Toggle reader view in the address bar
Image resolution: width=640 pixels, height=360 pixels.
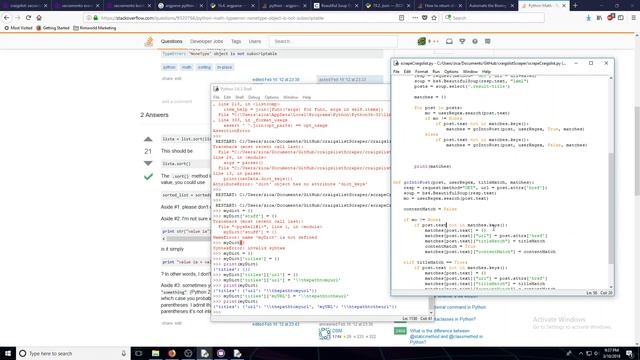(402, 18)
